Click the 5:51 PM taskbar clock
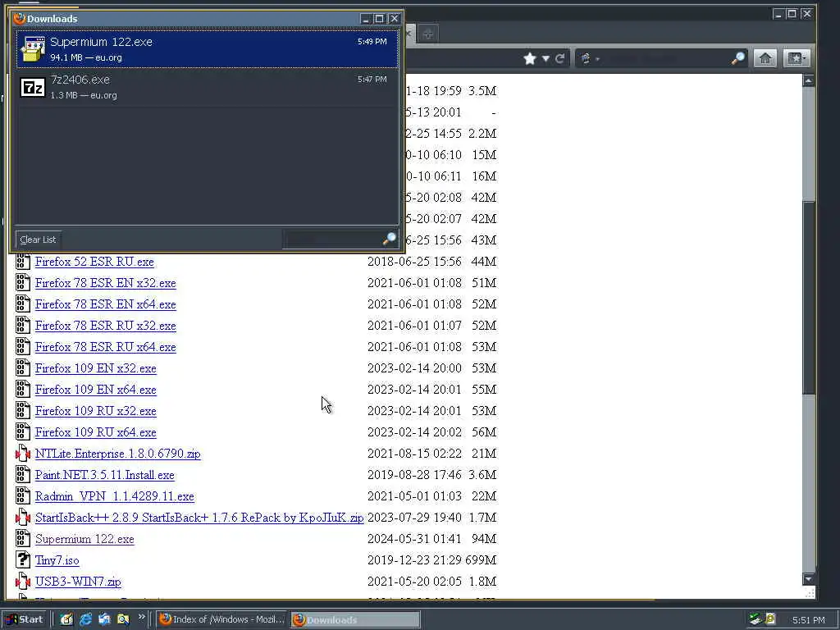The width and height of the screenshot is (840, 630). pyautogui.click(x=808, y=620)
